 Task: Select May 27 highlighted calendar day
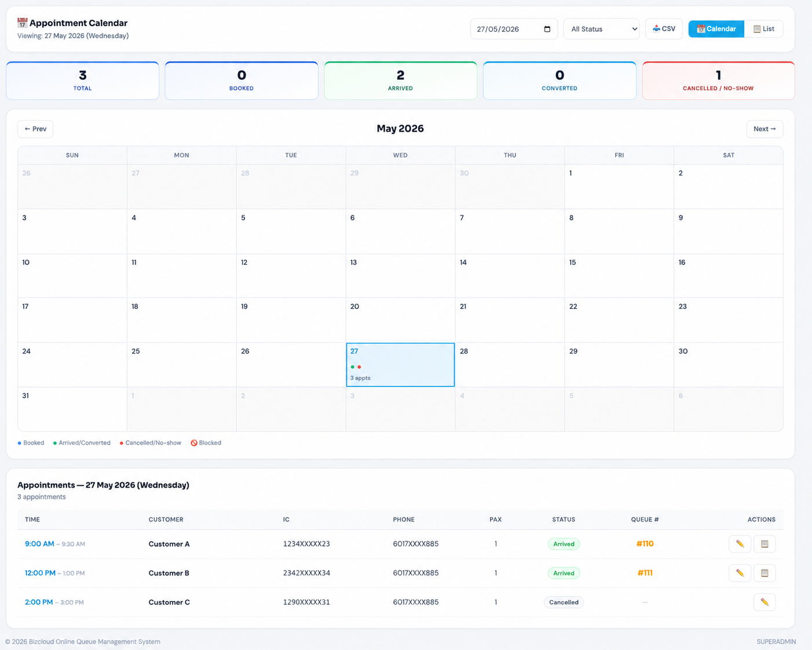point(400,364)
